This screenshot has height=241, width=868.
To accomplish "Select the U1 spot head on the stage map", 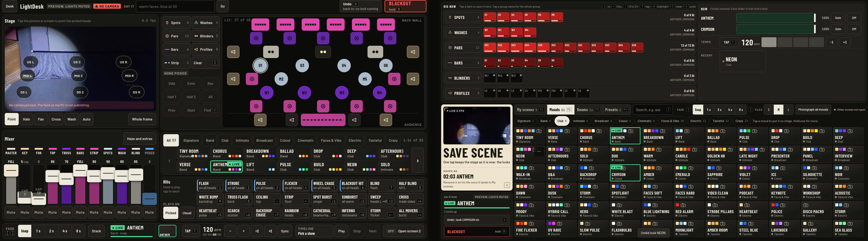I will (260, 65).
